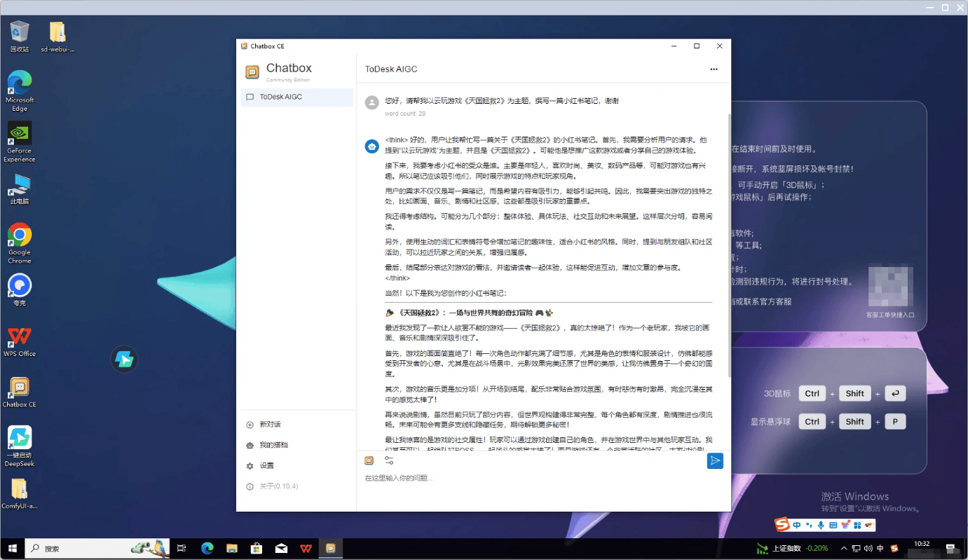Open 此电脑 (This PC) desktop icon
This screenshot has width=968, height=560.
(x=20, y=189)
